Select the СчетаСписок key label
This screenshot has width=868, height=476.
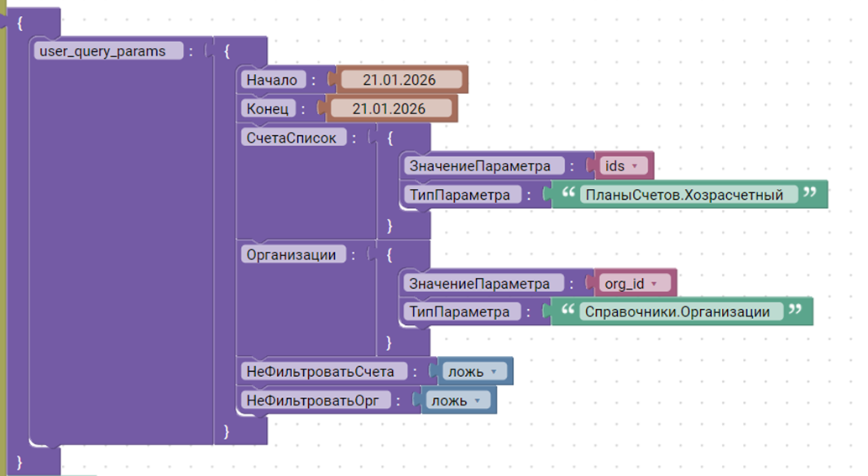(292, 138)
